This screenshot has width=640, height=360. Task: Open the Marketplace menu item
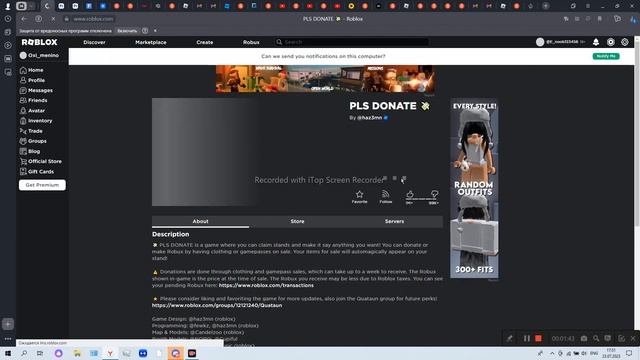[x=151, y=42]
